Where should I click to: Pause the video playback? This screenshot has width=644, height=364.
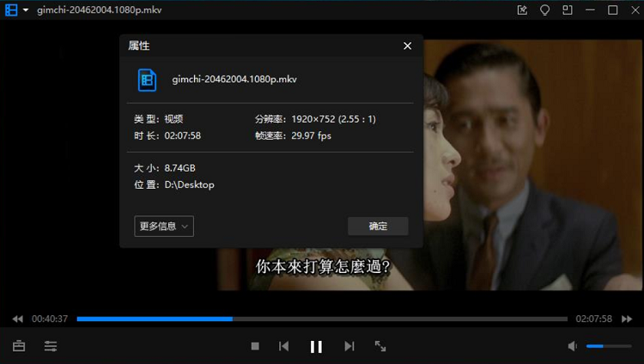(316, 346)
